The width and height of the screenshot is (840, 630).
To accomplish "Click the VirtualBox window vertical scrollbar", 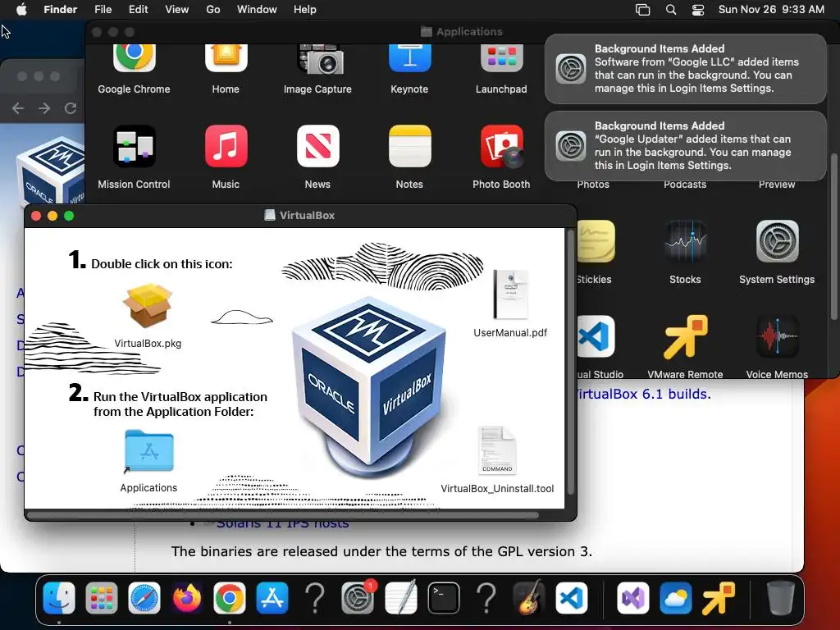I will [x=571, y=362].
